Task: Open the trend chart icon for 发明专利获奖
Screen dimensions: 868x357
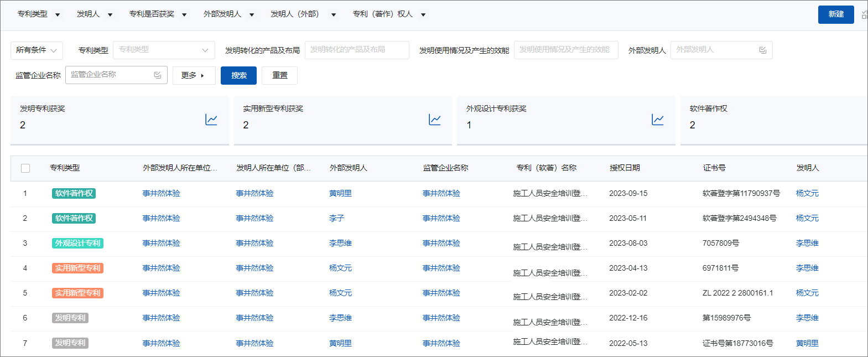Action: 211,120
